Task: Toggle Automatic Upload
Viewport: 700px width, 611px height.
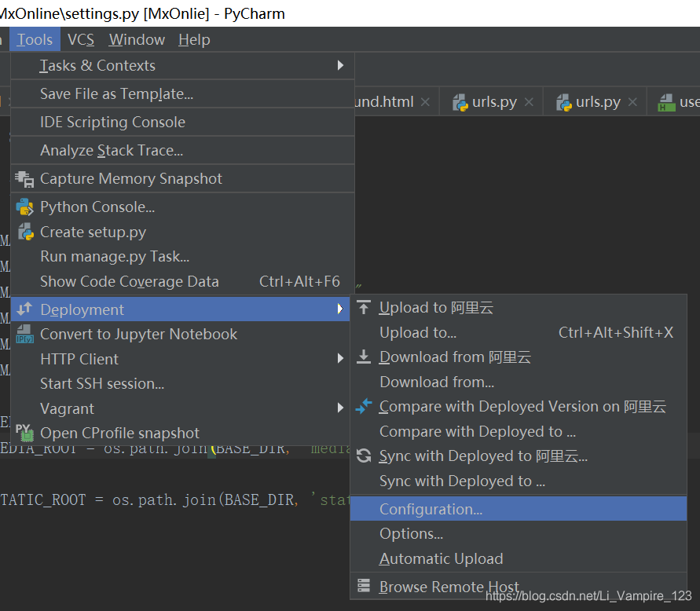Action: pyautogui.click(x=519, y=559)
